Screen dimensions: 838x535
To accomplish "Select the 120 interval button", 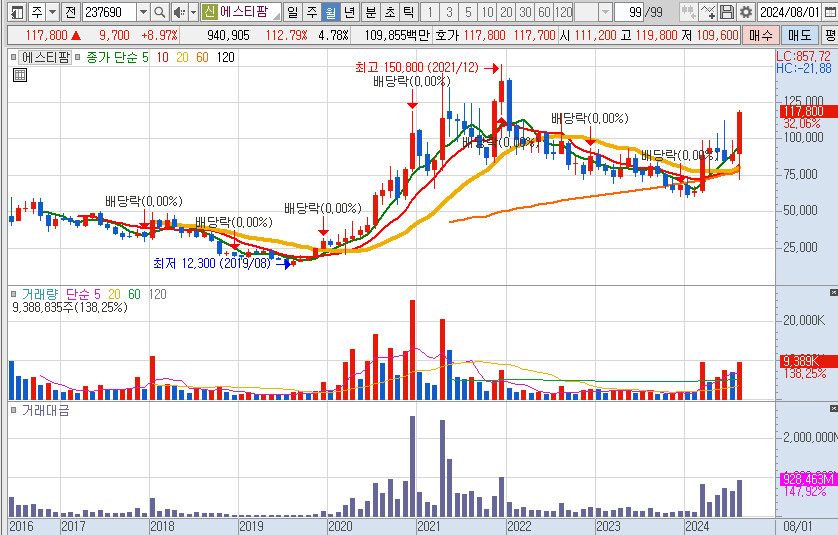I will point(563,12).
